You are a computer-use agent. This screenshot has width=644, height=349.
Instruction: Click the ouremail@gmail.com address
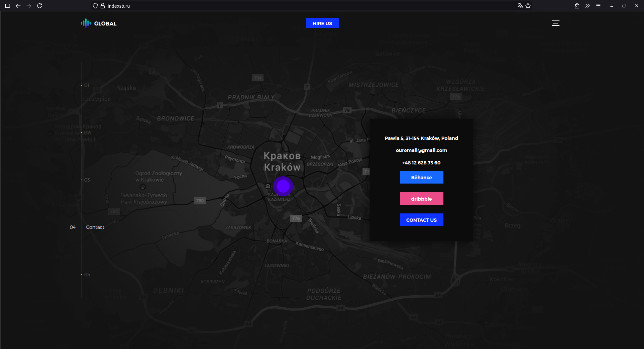point(421,150)
